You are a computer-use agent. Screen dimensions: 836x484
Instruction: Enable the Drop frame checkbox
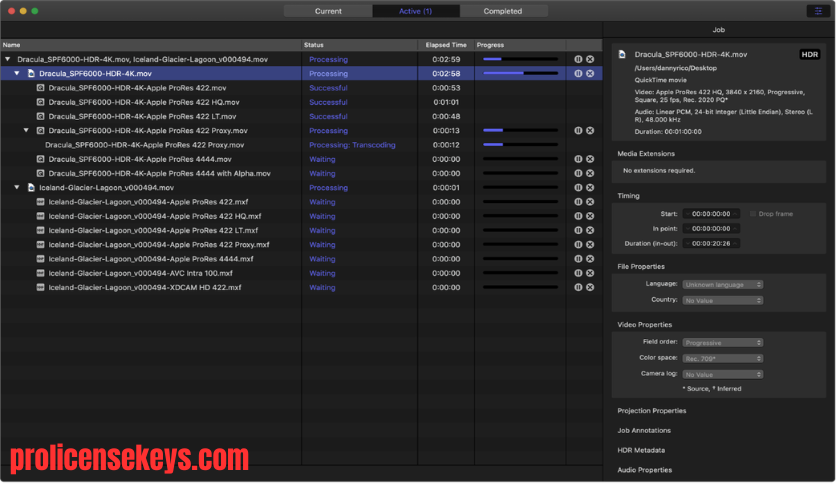[x=753, y=214]
